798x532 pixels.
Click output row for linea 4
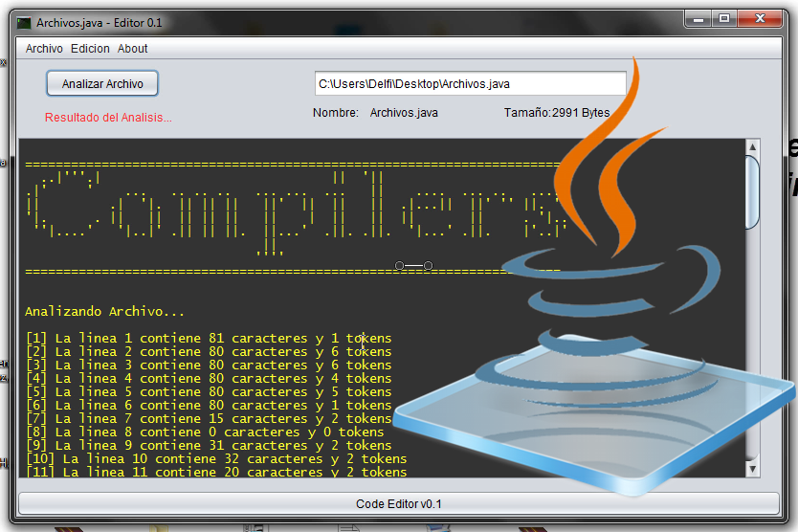tap(209, 378)
